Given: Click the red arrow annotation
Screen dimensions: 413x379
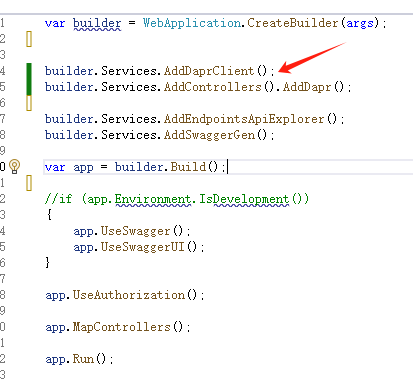Looking at the screenshot, I should pyautogui.click(x=312, y=57).
